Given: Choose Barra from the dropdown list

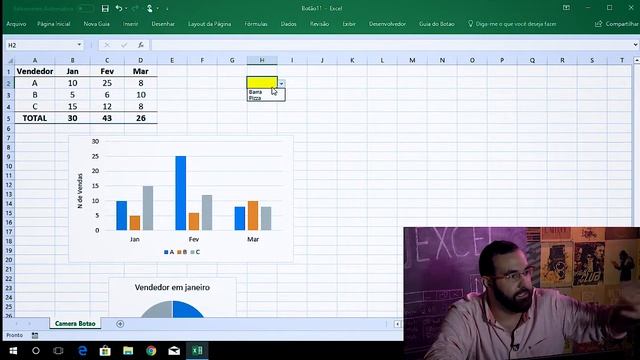Looking at the screenshot, I should pos(266,92).
